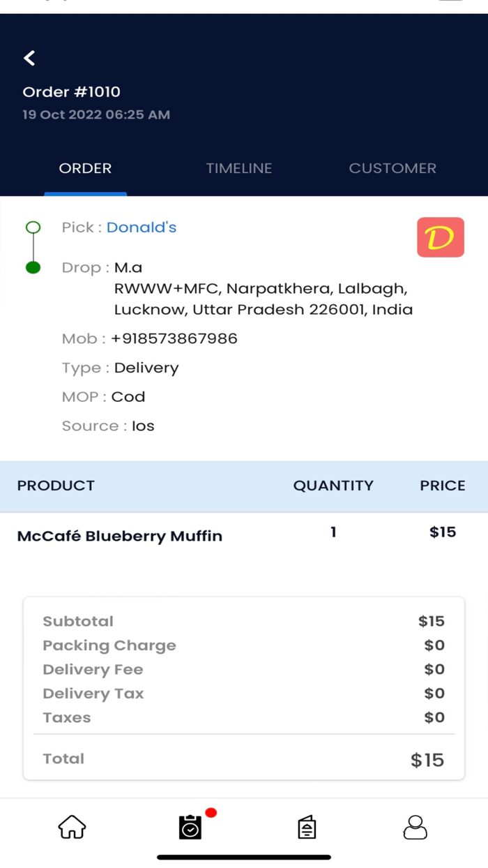This screenshot has height=868, width=488.
Task: Tap the QUANTITY column header
Action: click(333, 486)
